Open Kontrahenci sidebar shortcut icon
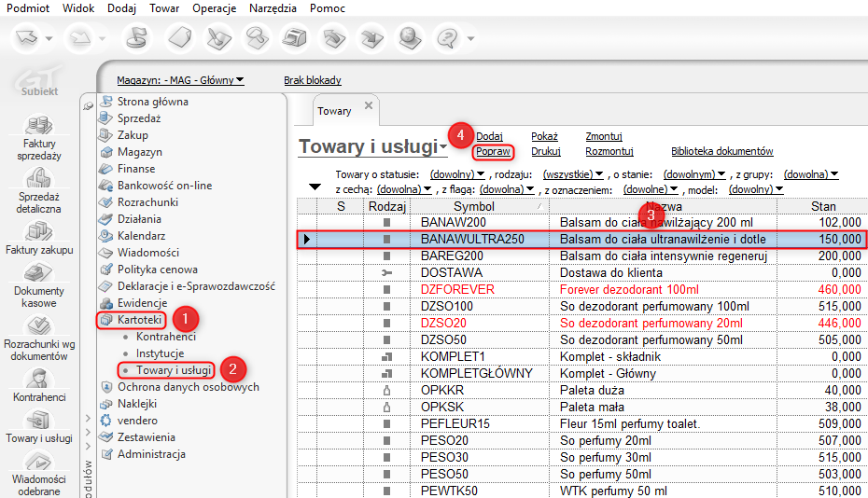The width and height of the screenshot is (868, 498). click(x=39, y=378)
